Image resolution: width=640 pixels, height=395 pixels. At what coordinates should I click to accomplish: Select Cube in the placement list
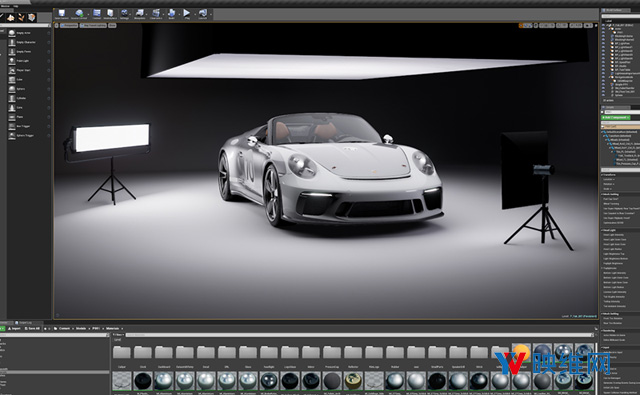pos(29,80)
